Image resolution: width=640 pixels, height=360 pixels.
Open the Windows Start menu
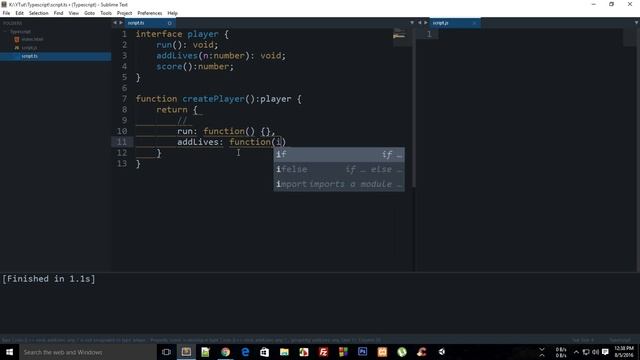[9, 352]
